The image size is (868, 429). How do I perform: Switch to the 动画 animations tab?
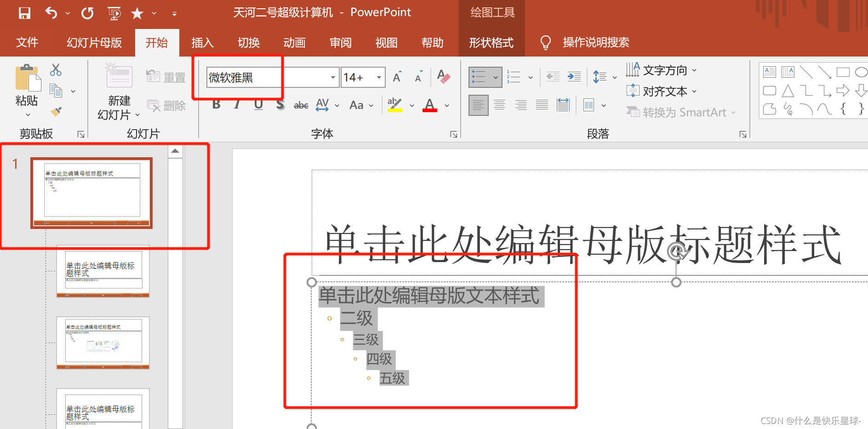pyautogui.click(x=294, y=42)
